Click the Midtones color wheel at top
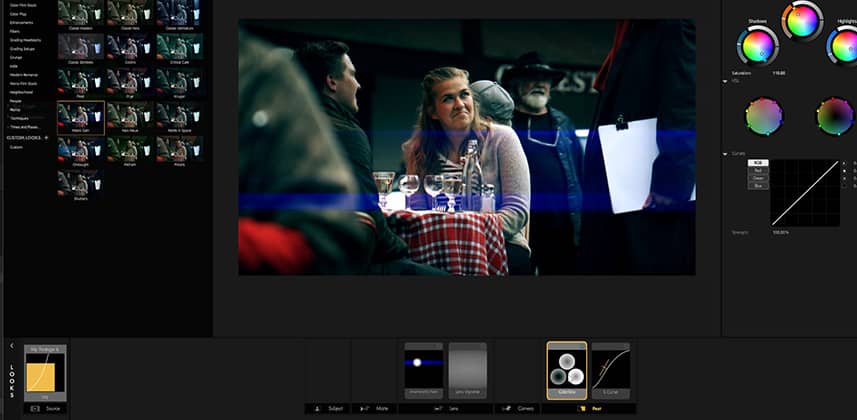The image size is (857, 420). click(802, 21)
